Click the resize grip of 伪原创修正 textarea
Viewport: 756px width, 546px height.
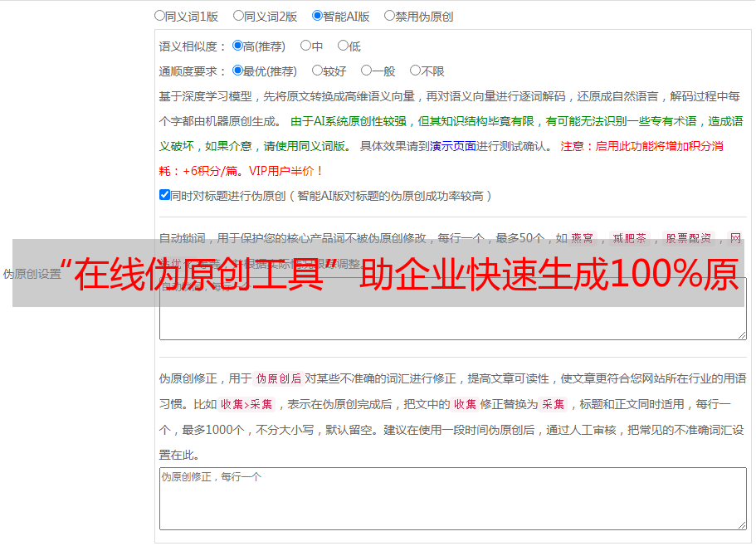point(742,525)
